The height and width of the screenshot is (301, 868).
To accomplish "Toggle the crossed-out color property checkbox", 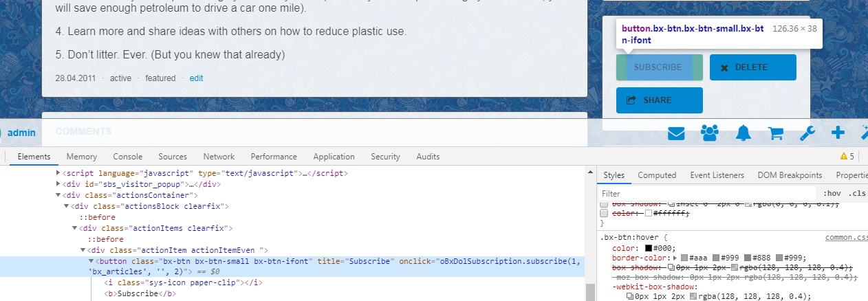I will tap(605, 213).
